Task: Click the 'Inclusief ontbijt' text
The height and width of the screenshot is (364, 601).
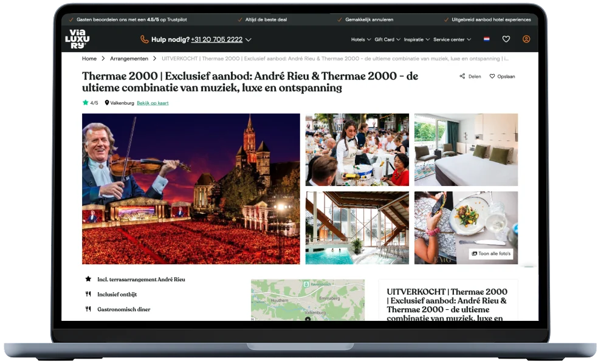Action: click(x=117, y=294)
